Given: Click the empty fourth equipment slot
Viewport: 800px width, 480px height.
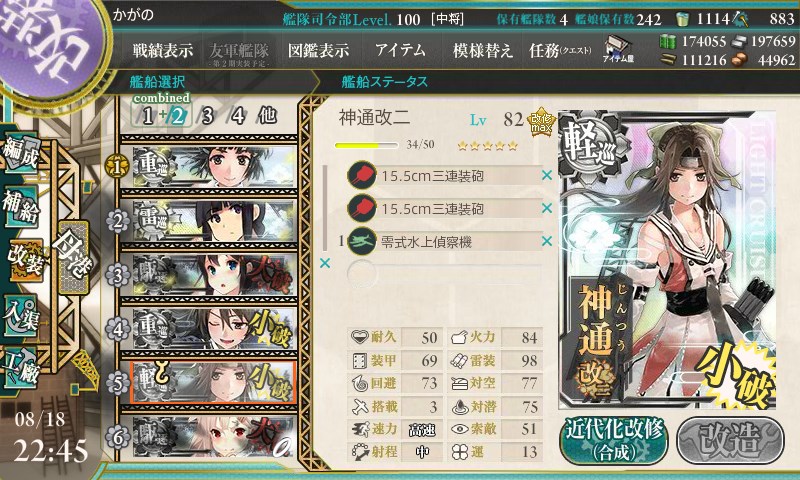Looking at the screenshot, I should [444, 274].
